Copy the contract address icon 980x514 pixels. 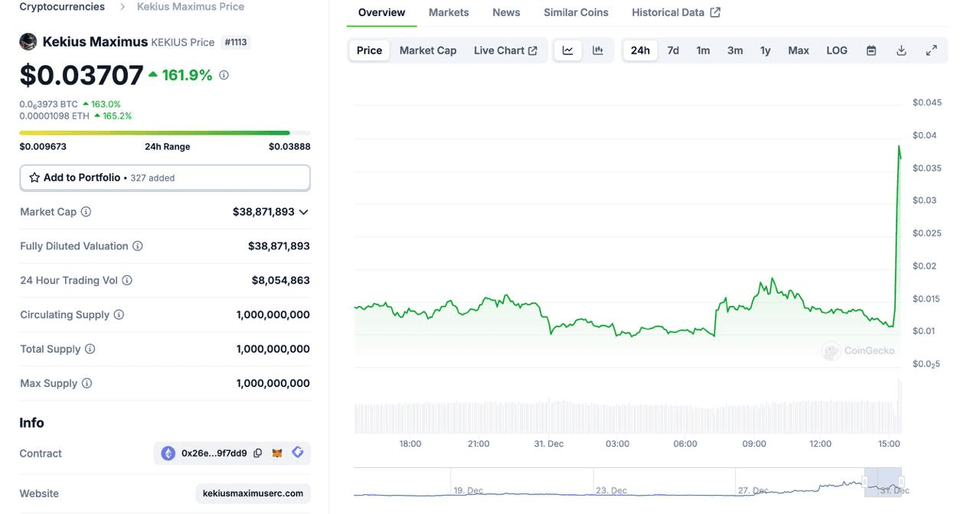[x=258, y=454]
